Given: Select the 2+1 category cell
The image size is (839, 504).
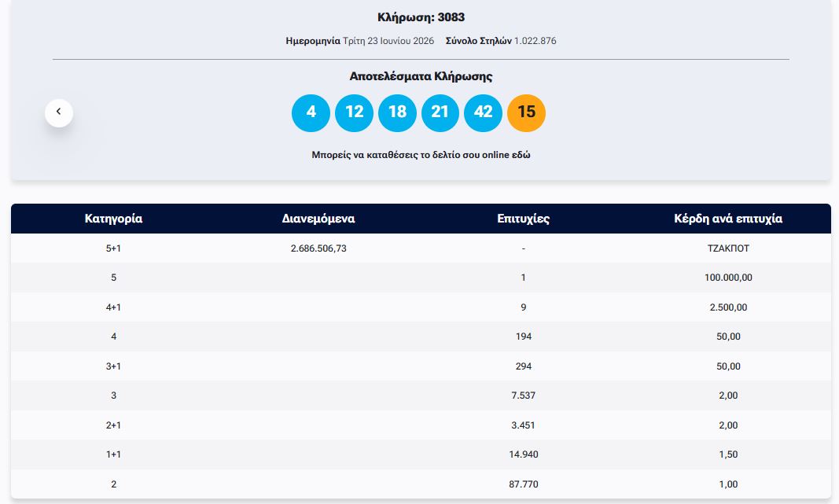Looking at the screenshot, I should point(113,425).
